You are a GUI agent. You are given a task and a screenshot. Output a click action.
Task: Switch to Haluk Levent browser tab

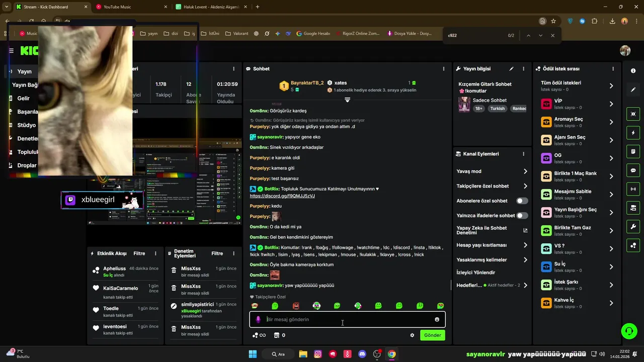[211, 7]
